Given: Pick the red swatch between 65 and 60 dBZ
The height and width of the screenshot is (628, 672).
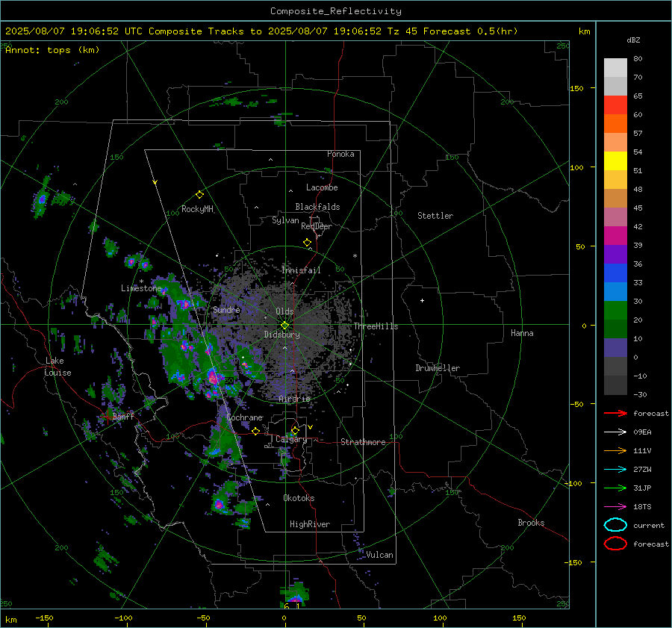Looking at the screenshot, I should pos(615,105).
